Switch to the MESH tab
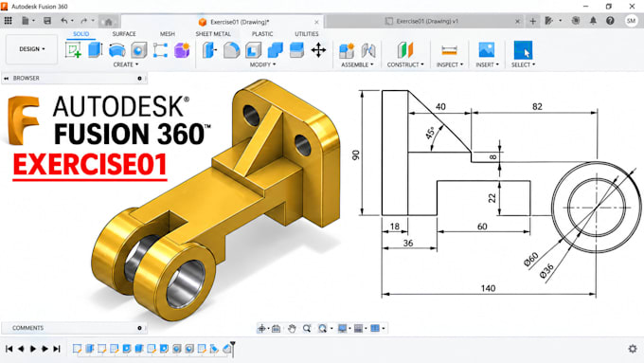Viewport: 644px width, 363px height. tap(168, 34)
